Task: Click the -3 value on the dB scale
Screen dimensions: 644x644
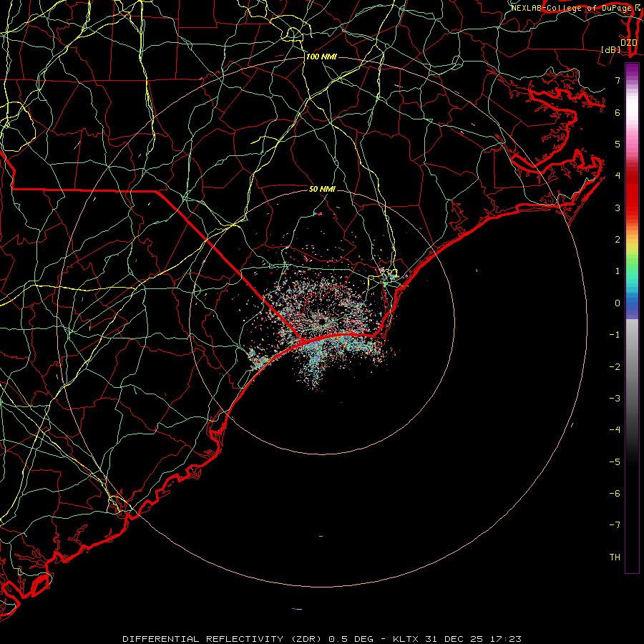Action: 615,399
